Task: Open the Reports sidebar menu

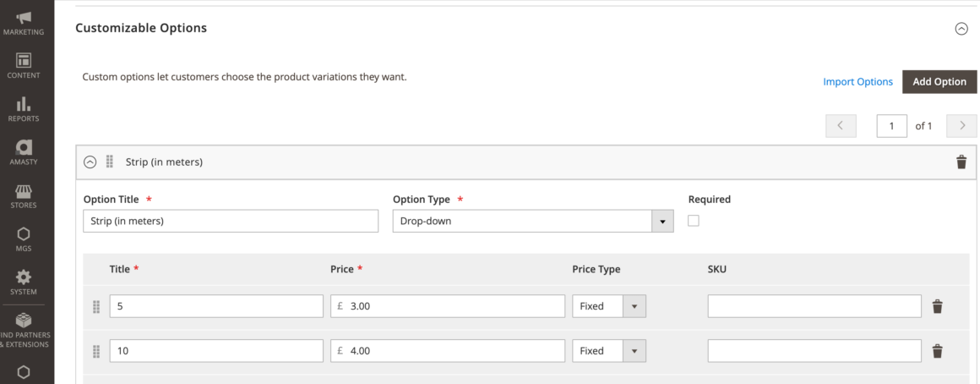Action: [24, 109]
